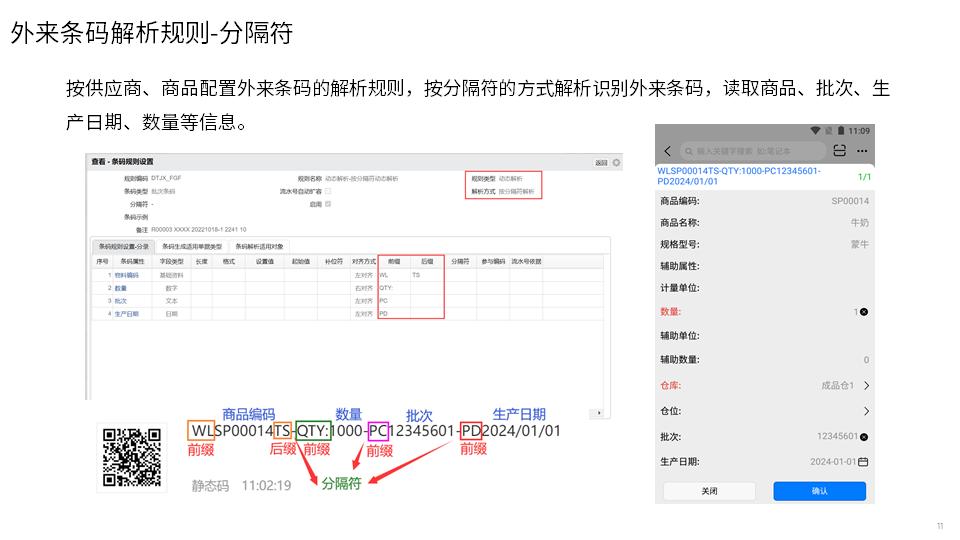Open the three-dot more options menu
Screen dimensions: 960x540
click(862, 151)
